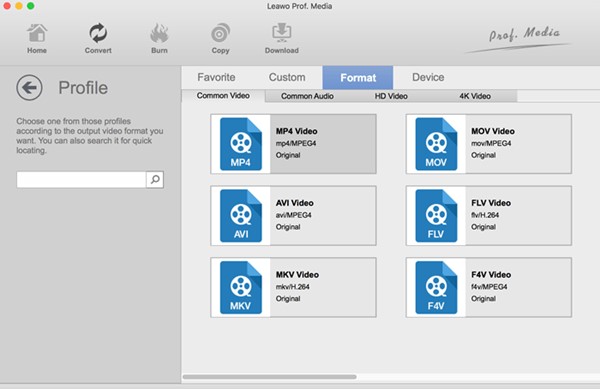The height and width of the screenshot is (389, 600).
Task: Click the mp4/MPEG4 codec text
Action: tap(296, 143)
